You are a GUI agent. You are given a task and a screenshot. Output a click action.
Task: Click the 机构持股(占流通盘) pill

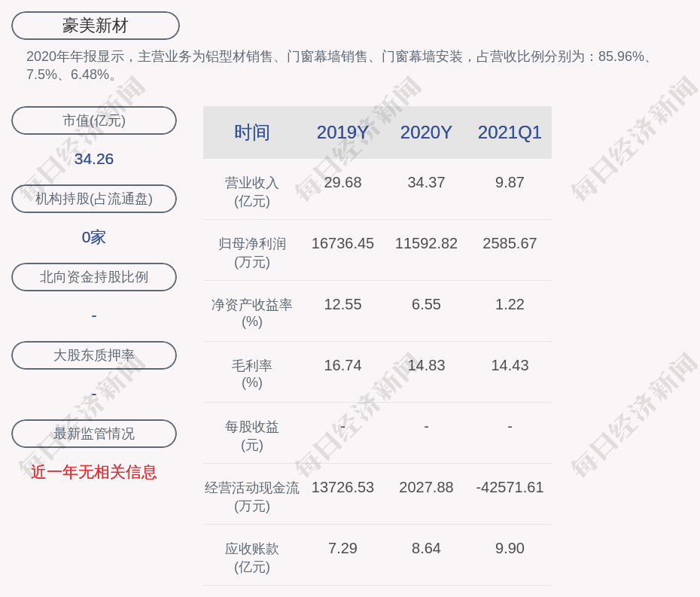tap(94, 199)
